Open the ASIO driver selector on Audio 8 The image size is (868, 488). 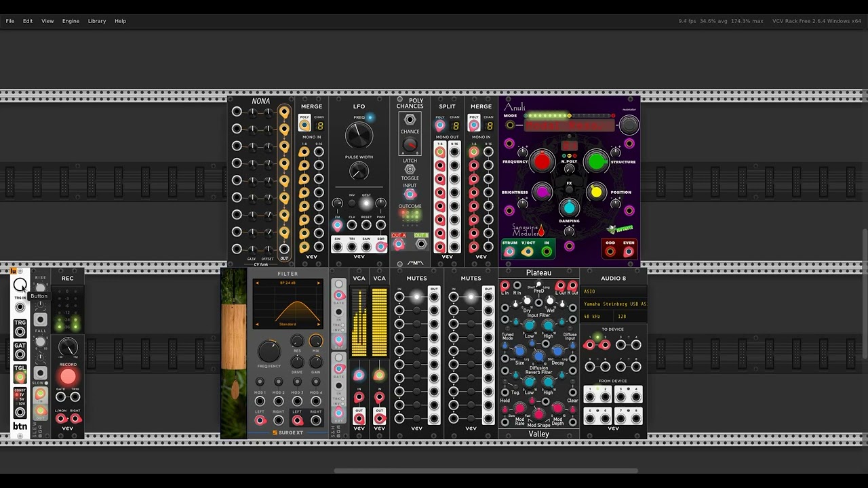point(613,292)
